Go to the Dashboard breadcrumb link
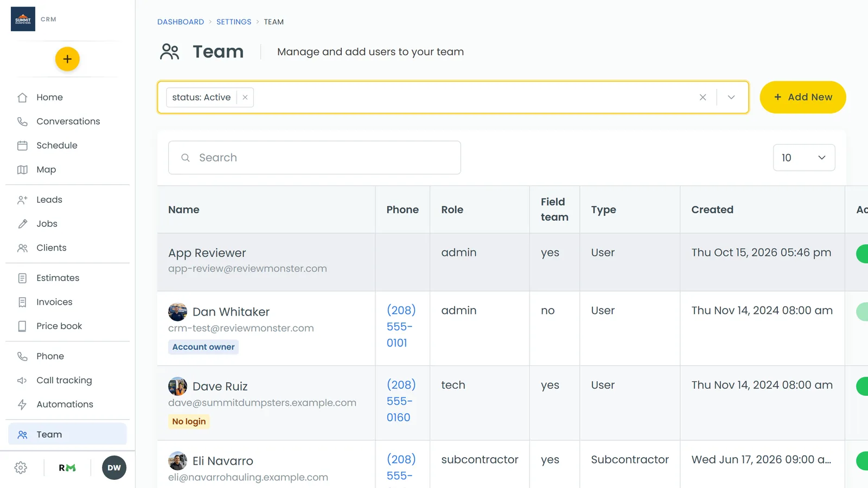Viewport: 868px width, 488px height. (181, 22)
